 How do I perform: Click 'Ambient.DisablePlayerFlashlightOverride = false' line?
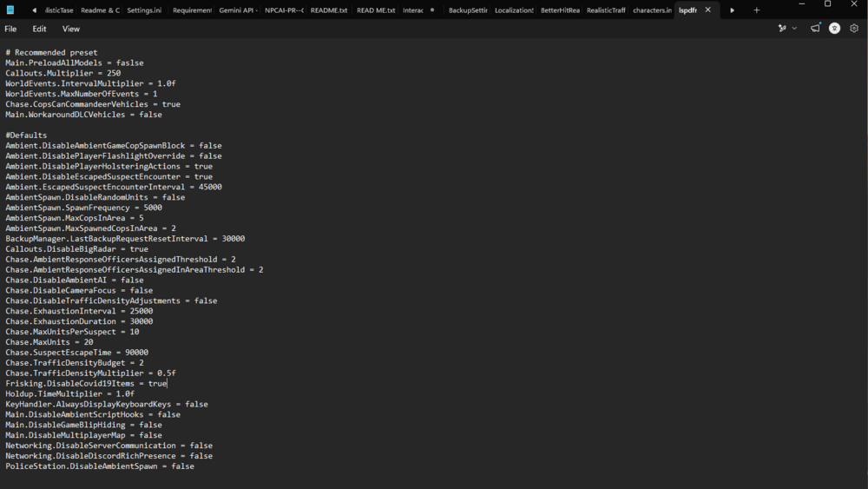[x=114, y=156]
